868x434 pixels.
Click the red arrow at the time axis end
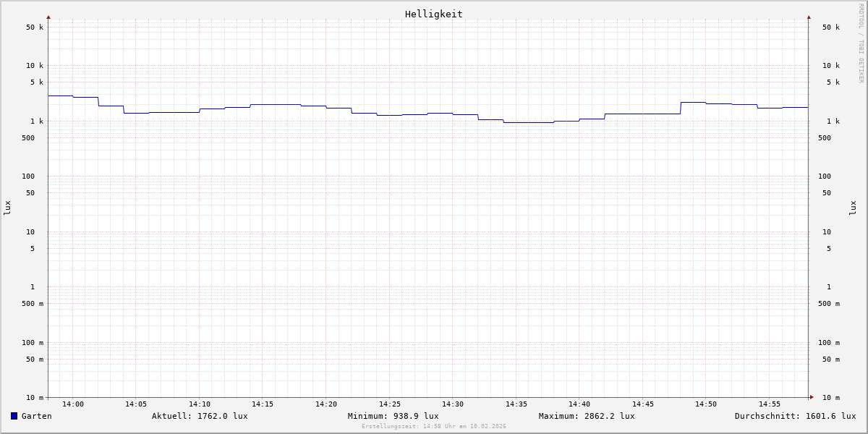tap(812, 397)
